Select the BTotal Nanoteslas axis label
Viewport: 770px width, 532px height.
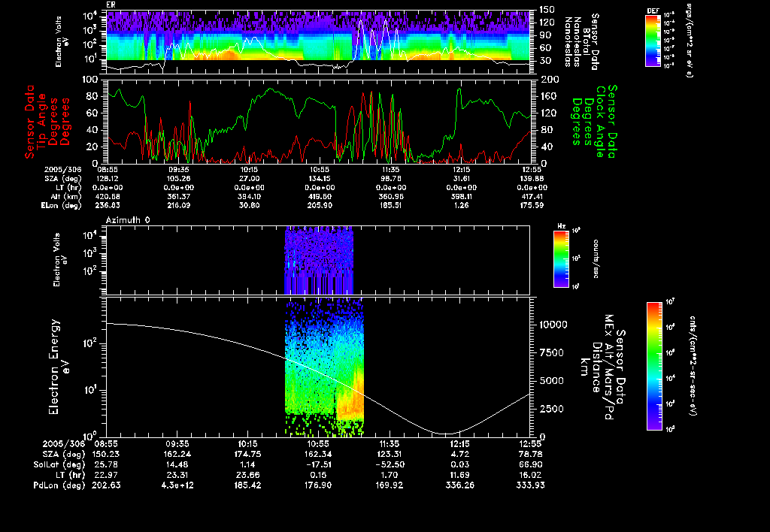tap(582, 42)
